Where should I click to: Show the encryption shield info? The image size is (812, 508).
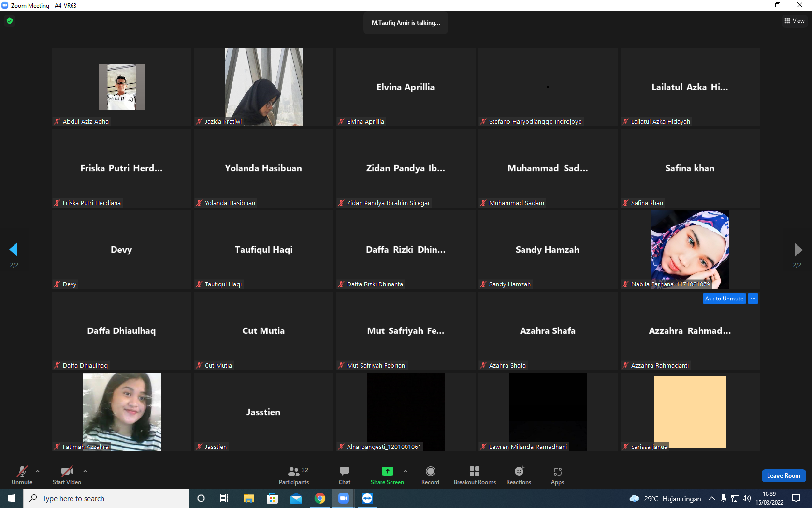10,21
